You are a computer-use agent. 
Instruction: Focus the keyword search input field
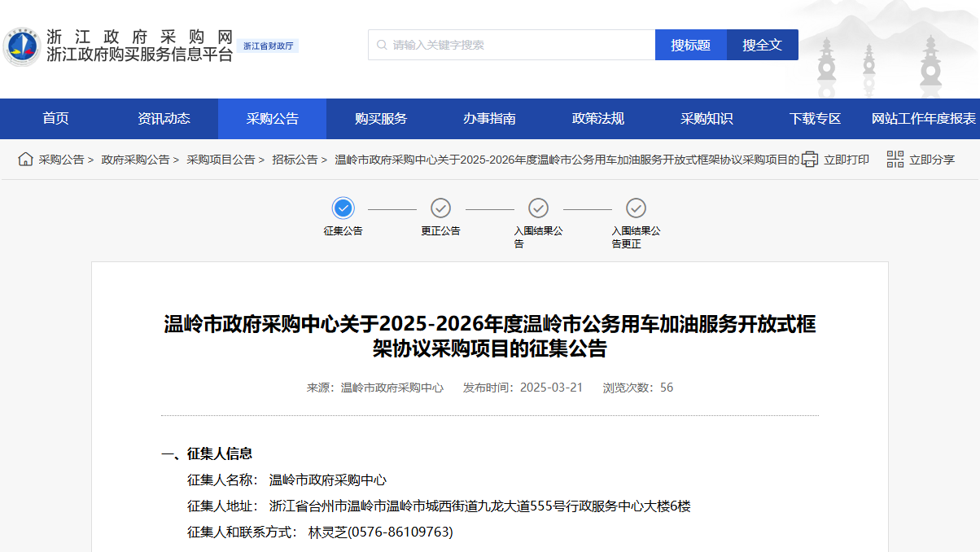point(521,45)
